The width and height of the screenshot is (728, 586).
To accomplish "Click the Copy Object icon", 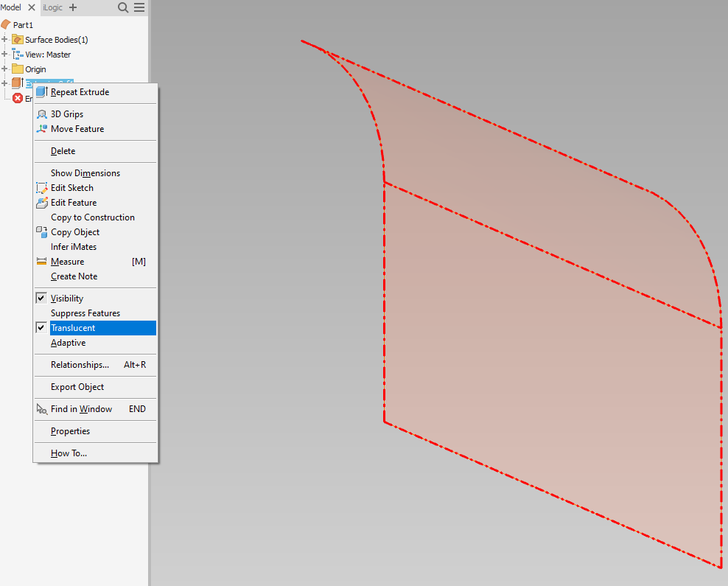I will 42,232.
